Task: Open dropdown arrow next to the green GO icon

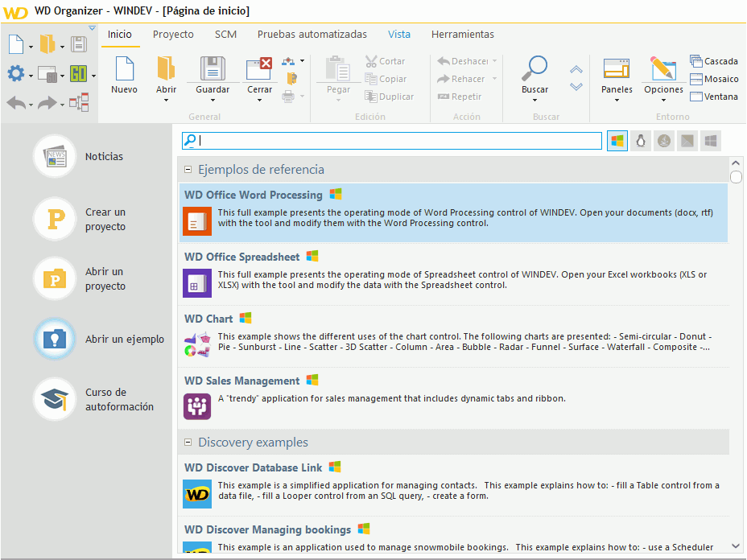Action: [94, 76]
